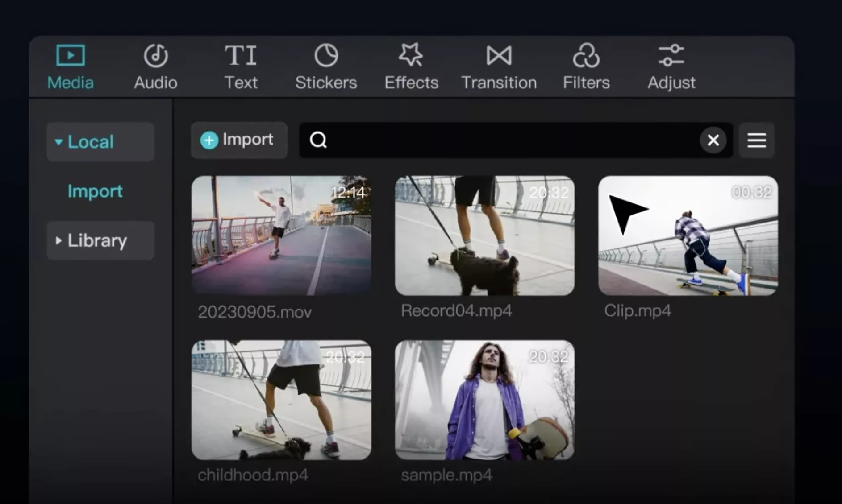Select the Text tool icon

click(241, 56)
